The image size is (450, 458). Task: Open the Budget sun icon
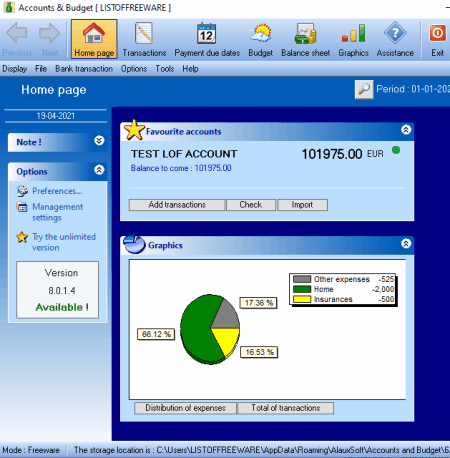261,33
